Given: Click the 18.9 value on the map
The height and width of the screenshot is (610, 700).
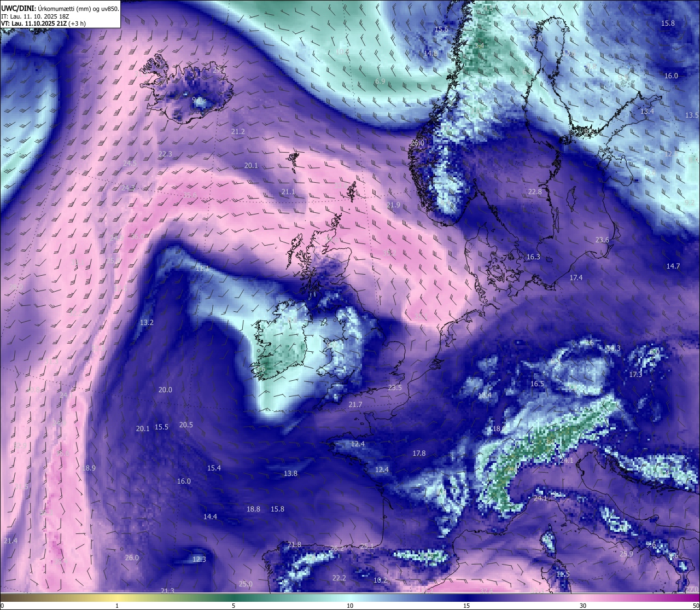Looking at the screenshot, I should 89,468.
